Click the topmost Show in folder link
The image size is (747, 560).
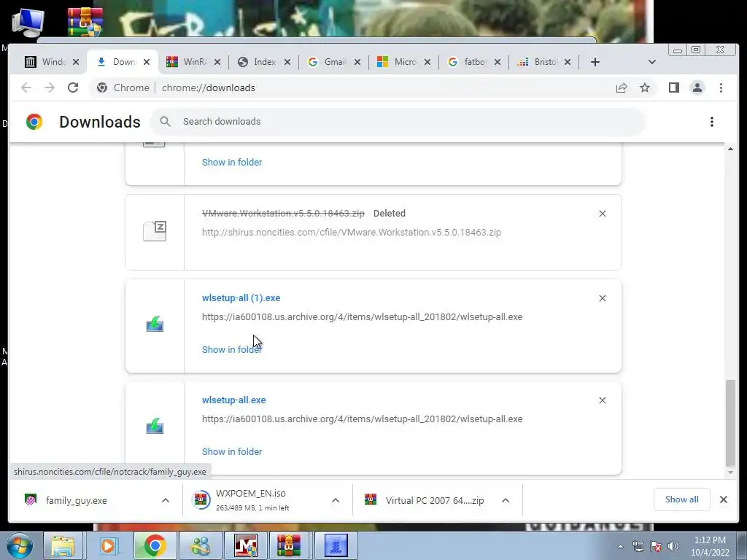coord(232,163)
